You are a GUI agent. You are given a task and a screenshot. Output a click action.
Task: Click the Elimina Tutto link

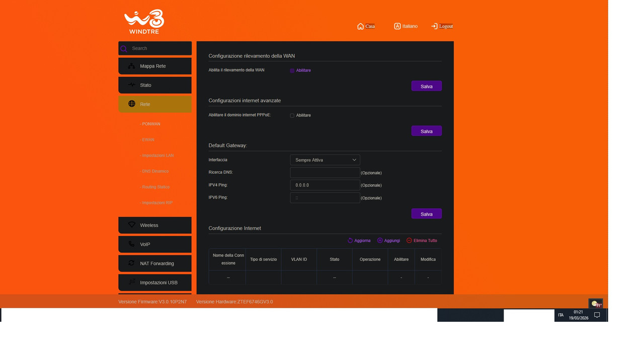425,240
